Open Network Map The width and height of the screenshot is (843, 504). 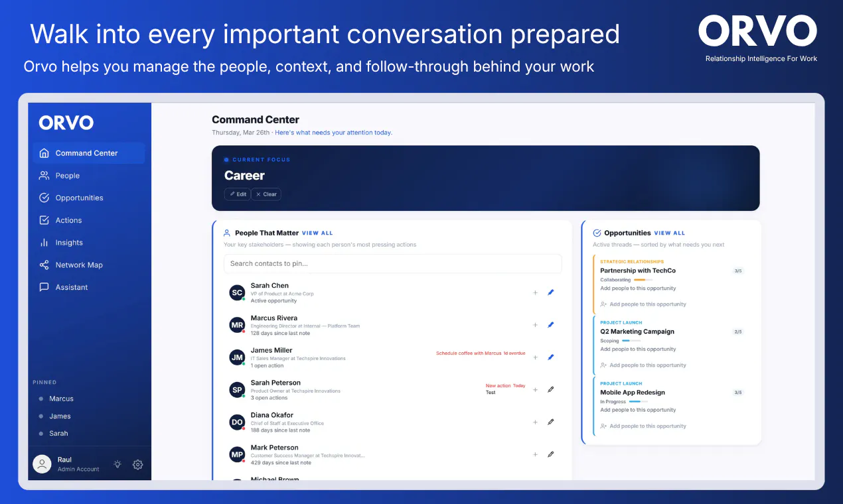88,265
